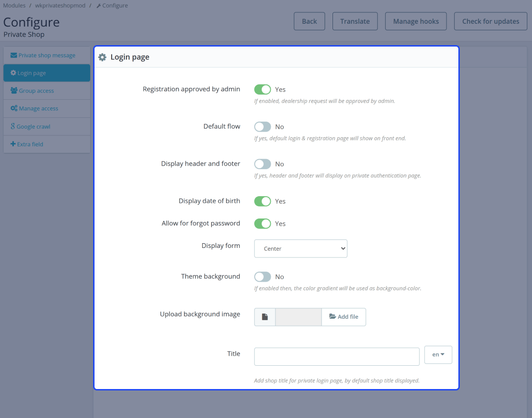532x418 pixels.
Task: Click the envelope icon beside Private shop message
Action: coord(14,55)
